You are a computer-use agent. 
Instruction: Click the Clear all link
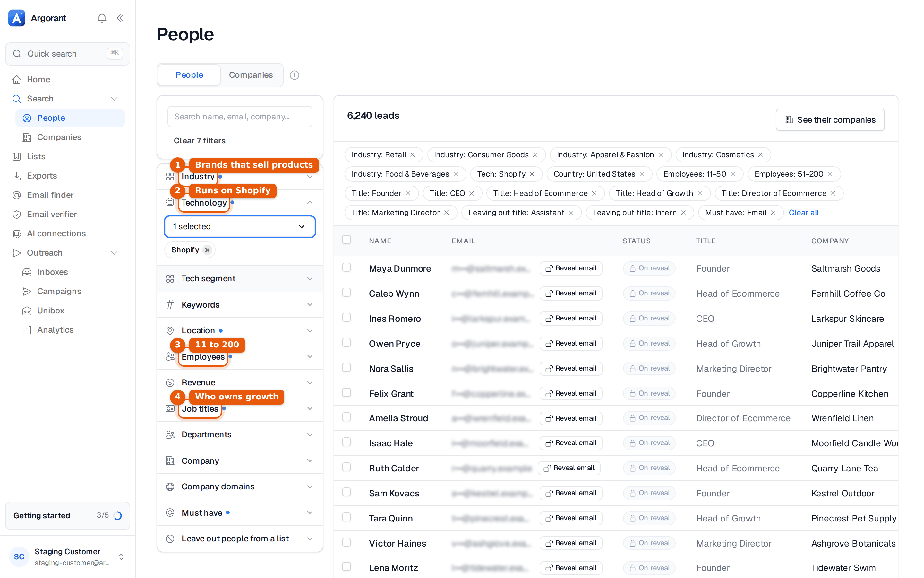tap(804, 213)
